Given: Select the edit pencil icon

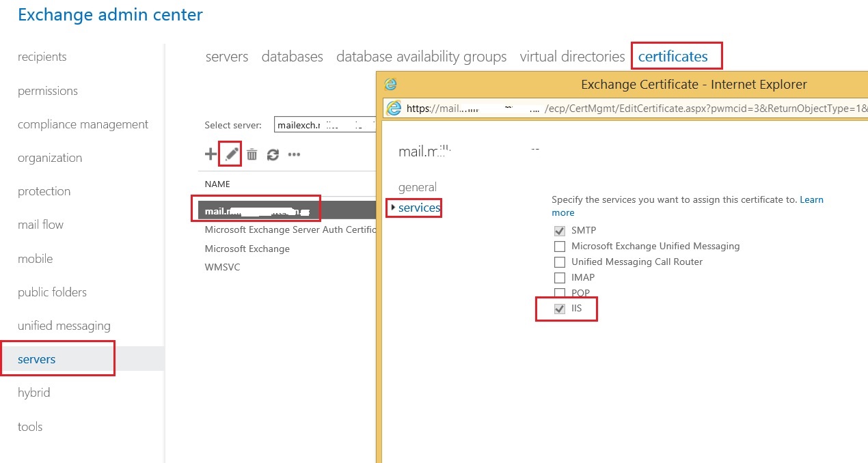Looking at the screenshot, I should 230,153.
